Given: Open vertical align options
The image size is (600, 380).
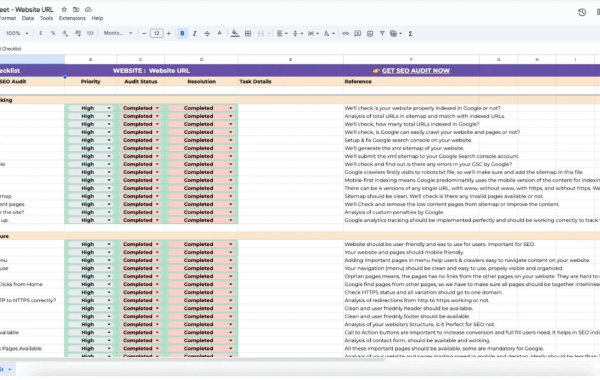Looking at the screenshot, I should [297, 33].
